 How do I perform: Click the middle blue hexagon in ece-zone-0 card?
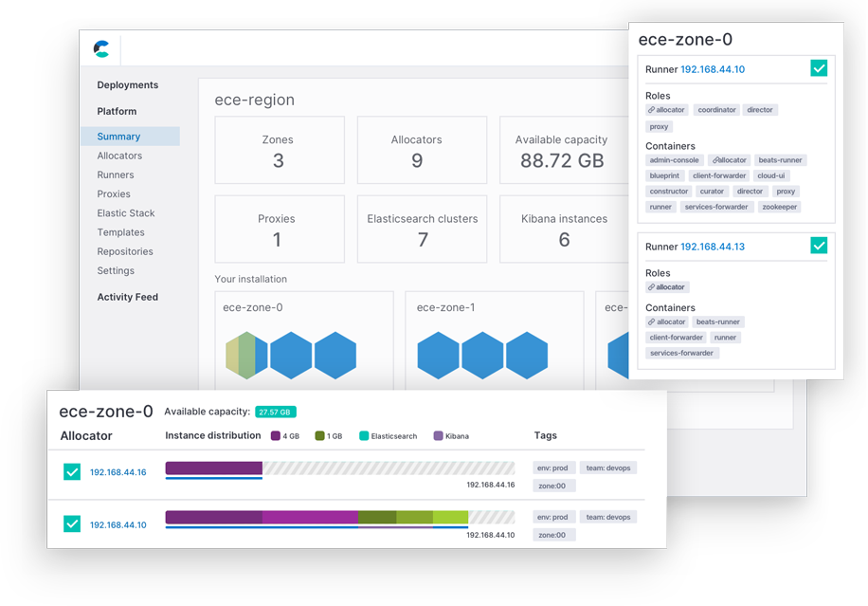tap(291, 356)
